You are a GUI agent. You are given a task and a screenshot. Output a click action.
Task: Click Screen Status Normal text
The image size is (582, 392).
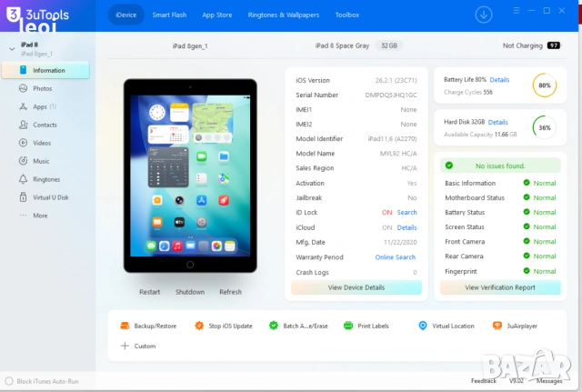click(x=545, y=226)
